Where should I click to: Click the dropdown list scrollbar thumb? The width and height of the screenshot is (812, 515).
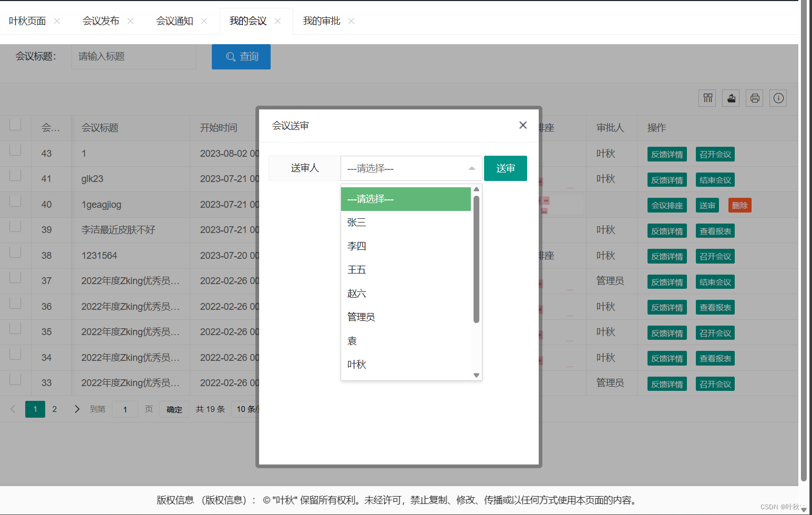(x=476, y=259)
